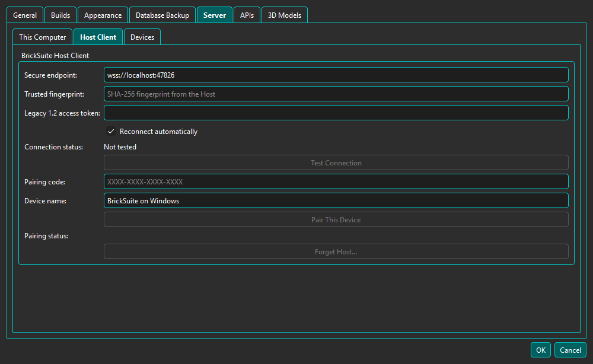Focus the Trusted fingerprint field
The image size is (593, 364).
[336, 94]
